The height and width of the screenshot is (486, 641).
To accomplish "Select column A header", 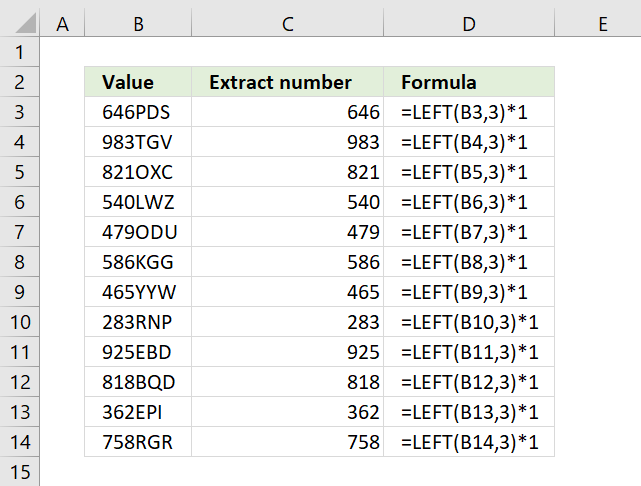I will pyautogui.click(x=62, y=24).
